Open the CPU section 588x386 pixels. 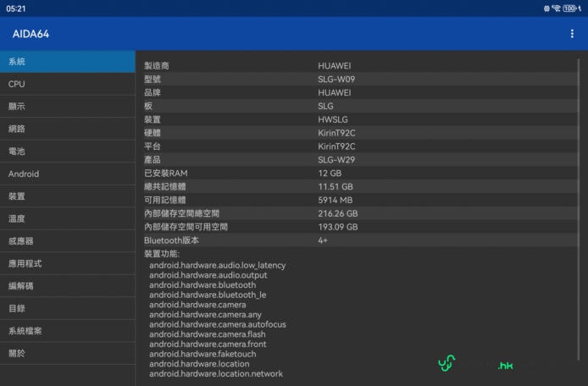click(68, 84)
